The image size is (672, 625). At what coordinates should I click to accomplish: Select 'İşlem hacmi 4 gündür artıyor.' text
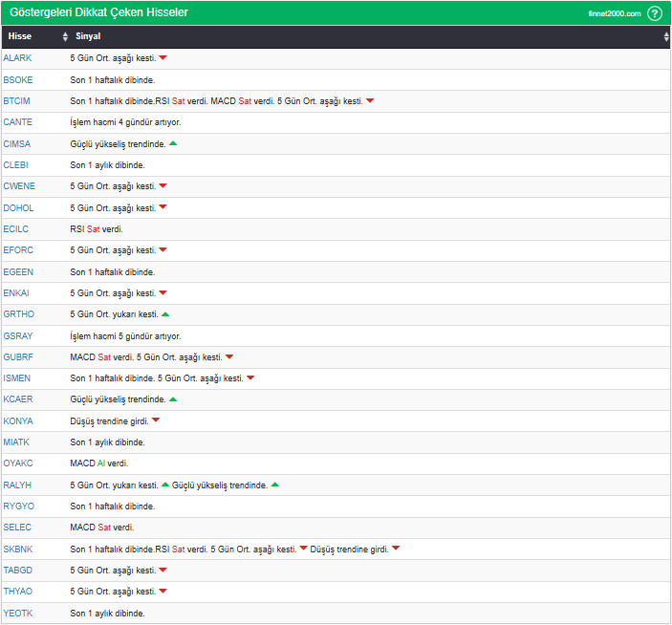pos(125,122)
